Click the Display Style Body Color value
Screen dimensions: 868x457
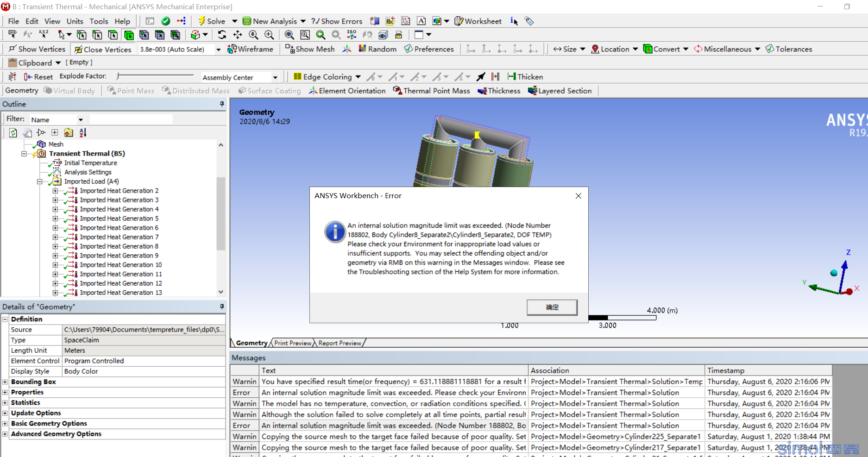(x=144, y=371)
